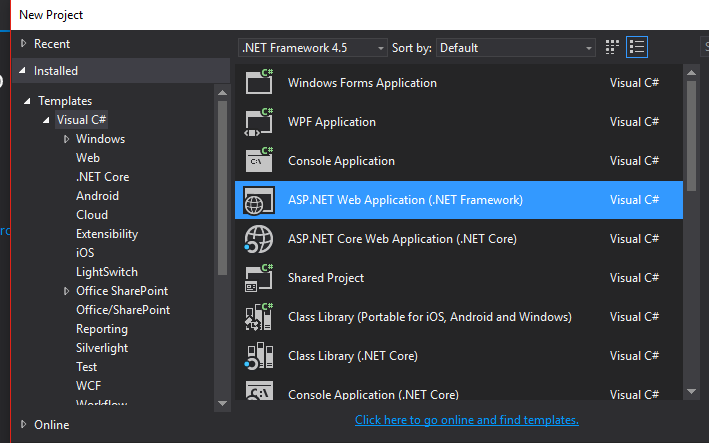Expand the Windows tree node arrow
This screenshot has width=709, height=443.
[x=66, y=139]
